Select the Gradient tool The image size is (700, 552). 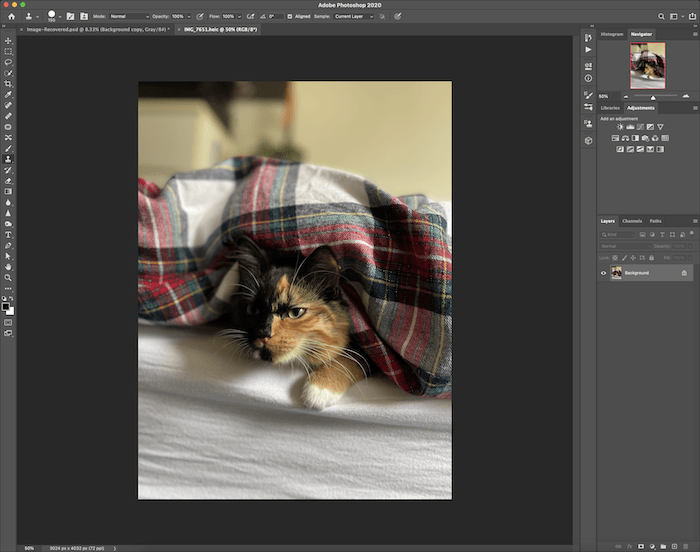(8, 191)
